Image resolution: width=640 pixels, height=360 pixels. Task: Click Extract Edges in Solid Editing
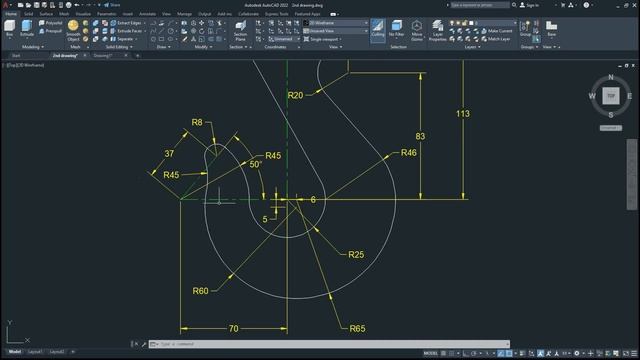point(125,23)
